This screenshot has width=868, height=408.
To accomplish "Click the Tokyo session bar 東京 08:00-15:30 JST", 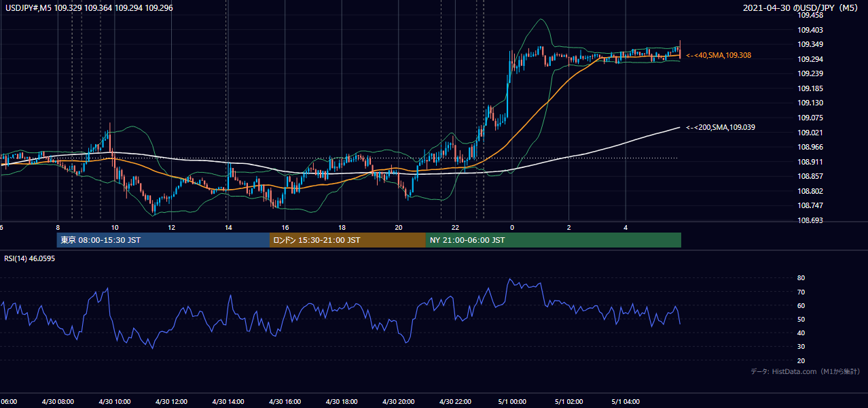I will pos(164,240).
